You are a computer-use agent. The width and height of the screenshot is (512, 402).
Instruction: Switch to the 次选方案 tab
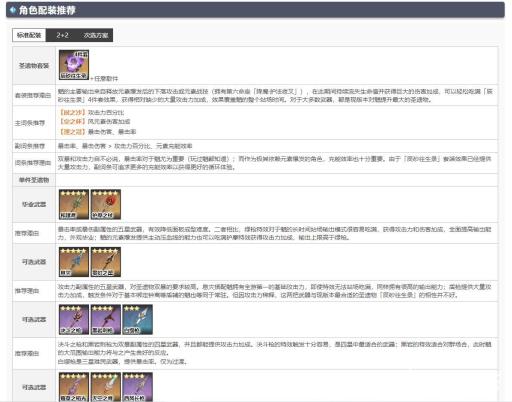click(x=96, y=35)
